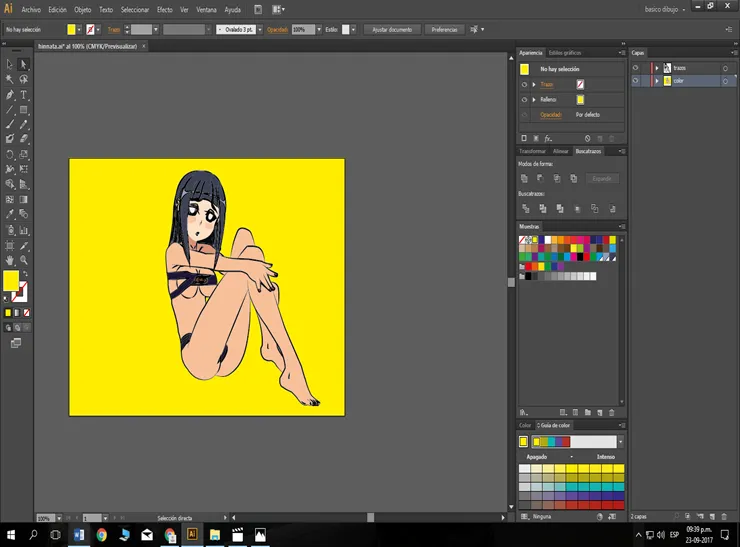Select the Artboard tool
Screen dimensions: 740x547
coord(9,245)
